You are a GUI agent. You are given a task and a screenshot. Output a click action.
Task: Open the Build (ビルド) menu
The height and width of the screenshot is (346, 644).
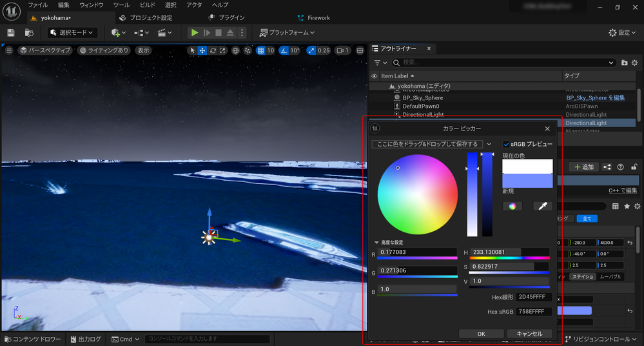click(148, 5)
